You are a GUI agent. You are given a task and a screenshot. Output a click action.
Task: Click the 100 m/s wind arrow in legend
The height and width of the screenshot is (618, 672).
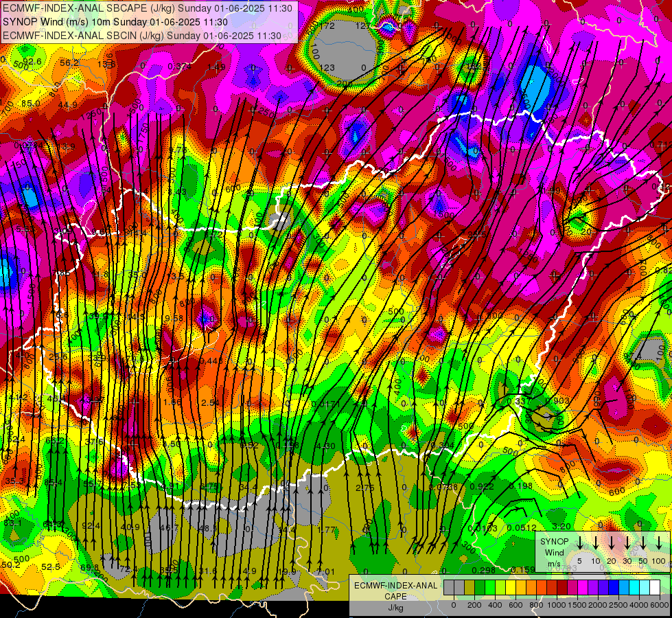click(x=659, y=543)
